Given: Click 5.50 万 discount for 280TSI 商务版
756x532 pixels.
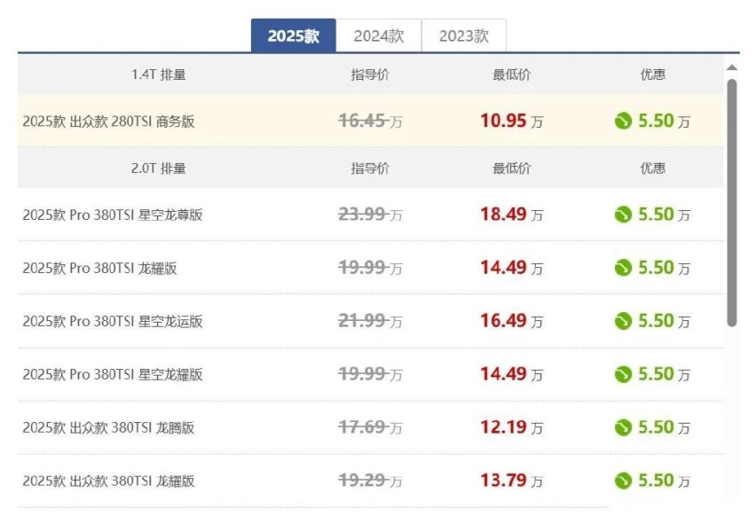Looking at the screenshot, I should [664, 121].
